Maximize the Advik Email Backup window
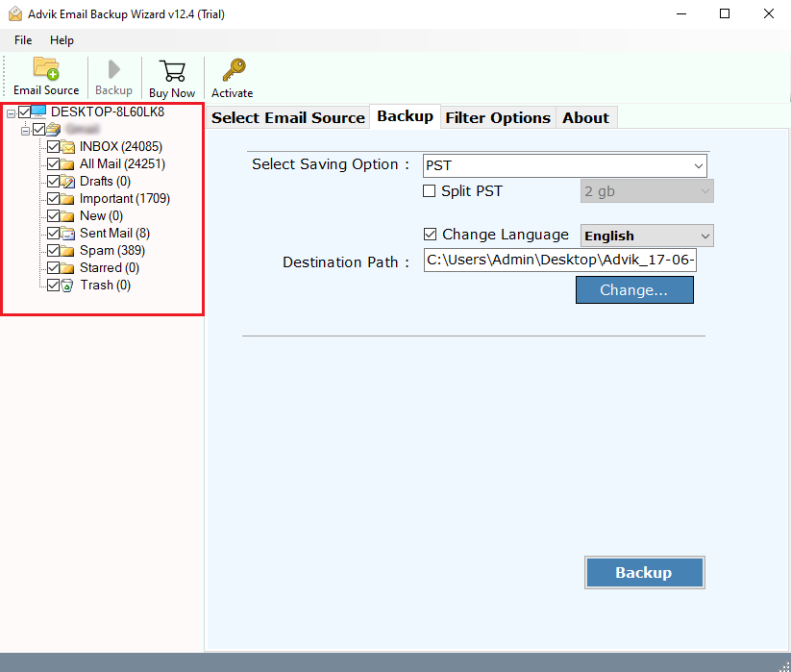The image size is (791, 672). click(x=725, y=13)
